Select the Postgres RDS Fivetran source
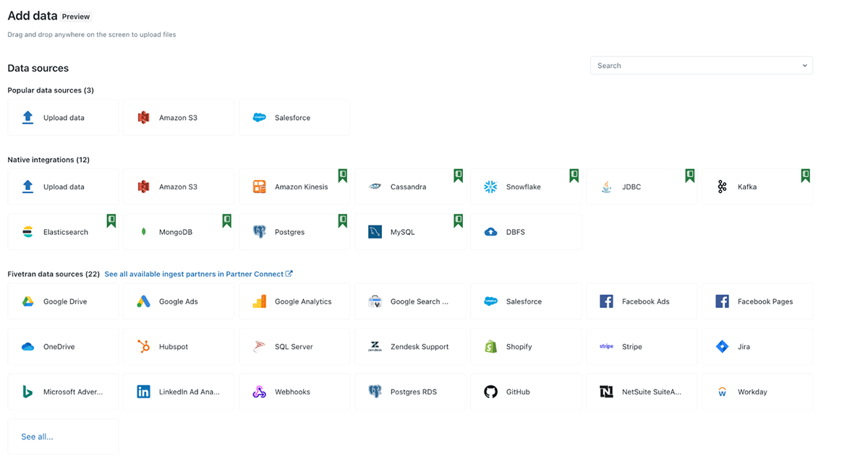This screenshot has width=868, height=456. [410, 392]
